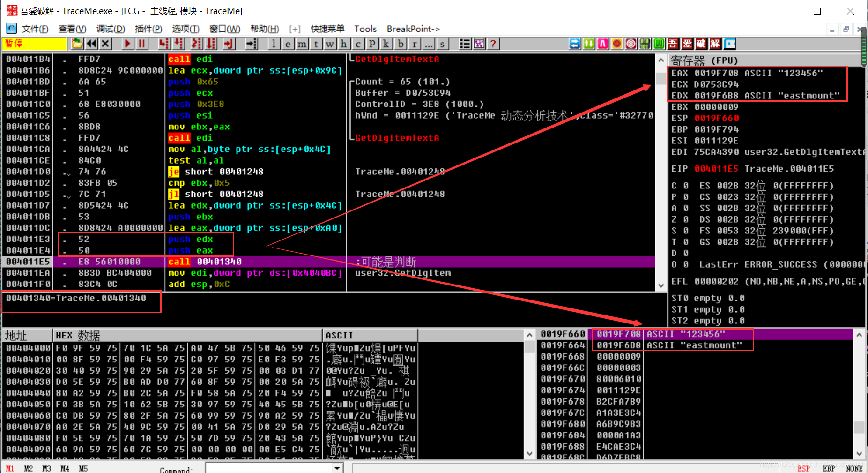Click the red '吾' toolbar icon
This screenshot has width=868, height=473.
pos(673,44)
